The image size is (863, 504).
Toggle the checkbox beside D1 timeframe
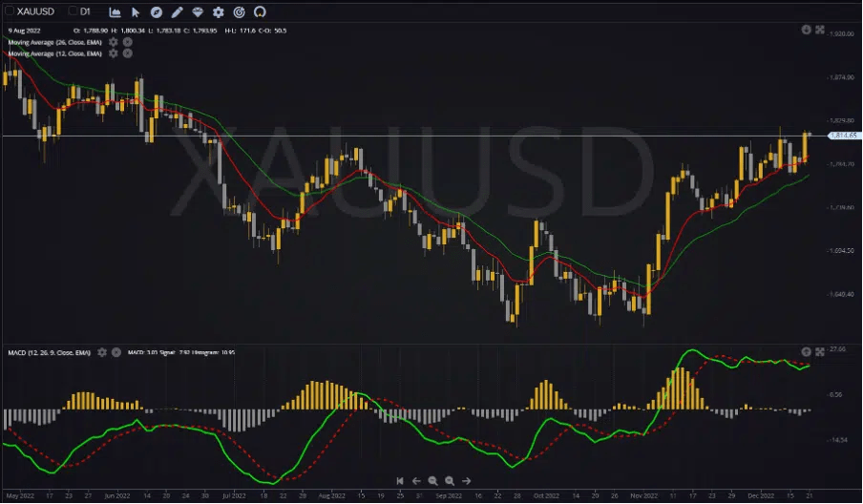tap(73, 10)
